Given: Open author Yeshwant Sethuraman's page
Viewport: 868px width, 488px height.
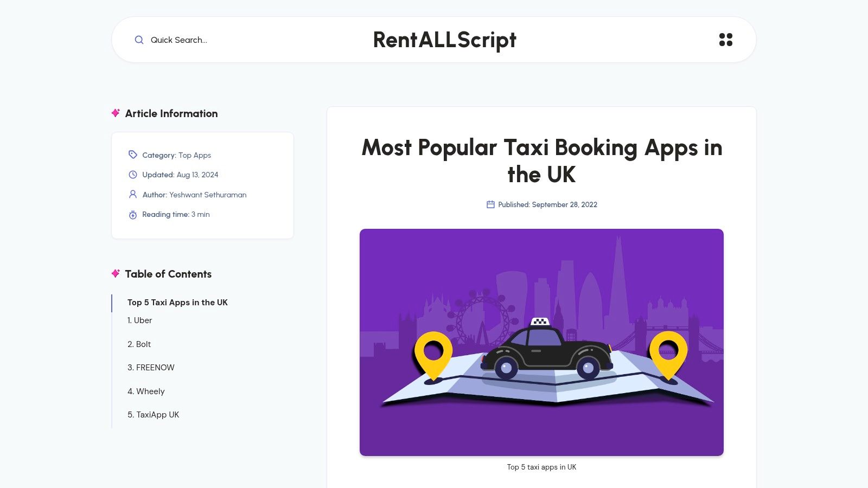Looking at the screenshot, I should tap(208, 195).
